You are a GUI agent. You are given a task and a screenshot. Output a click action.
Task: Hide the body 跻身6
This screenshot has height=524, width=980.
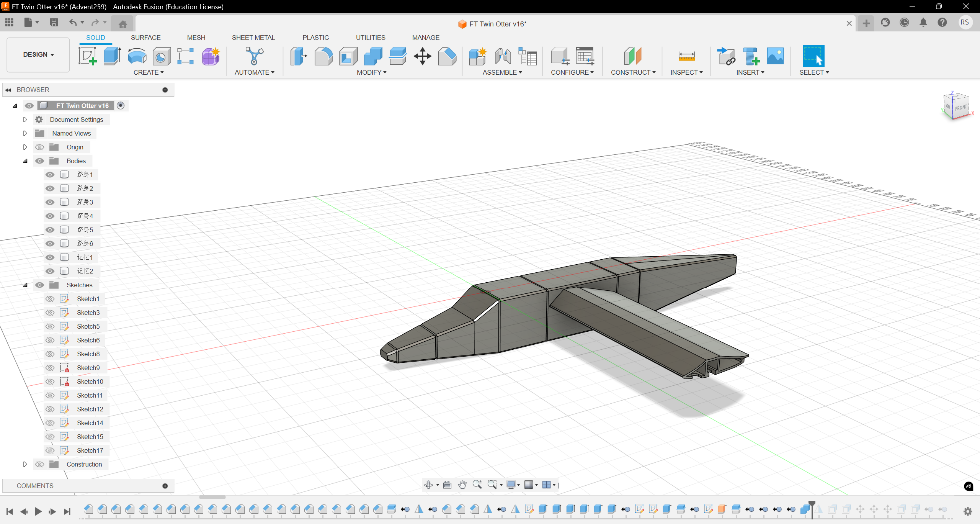[x=50, y=244]
